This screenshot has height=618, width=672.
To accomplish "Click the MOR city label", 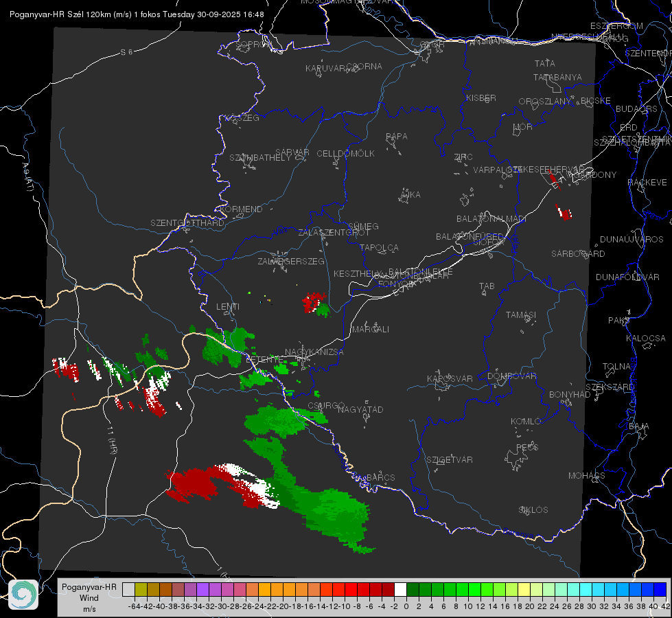I will (523, 127).
